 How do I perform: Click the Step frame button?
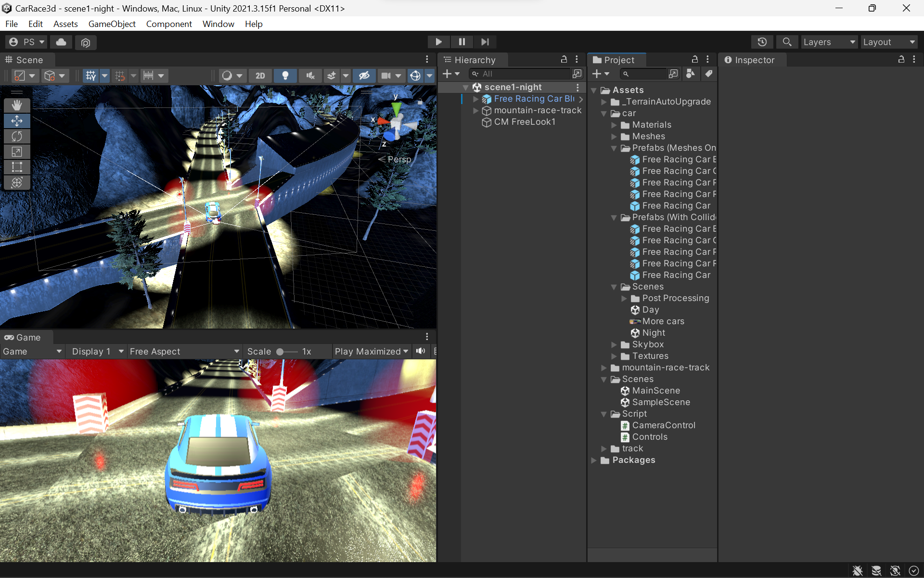pos(485,42)
